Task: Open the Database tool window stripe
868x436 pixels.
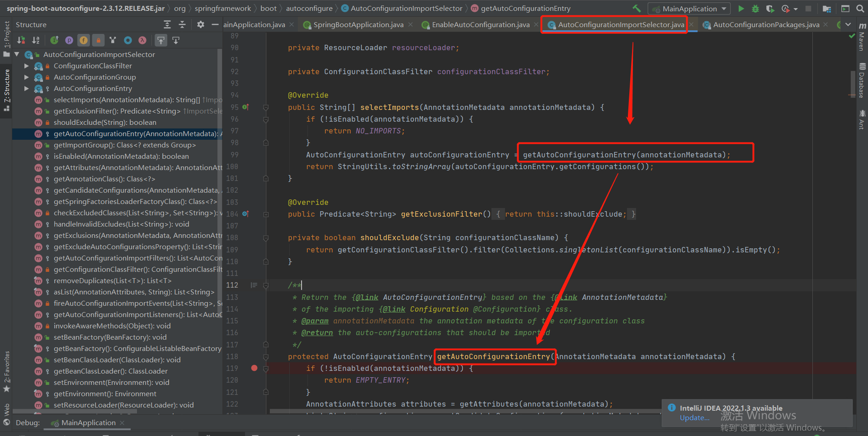Action: click(x=862, y=81)
